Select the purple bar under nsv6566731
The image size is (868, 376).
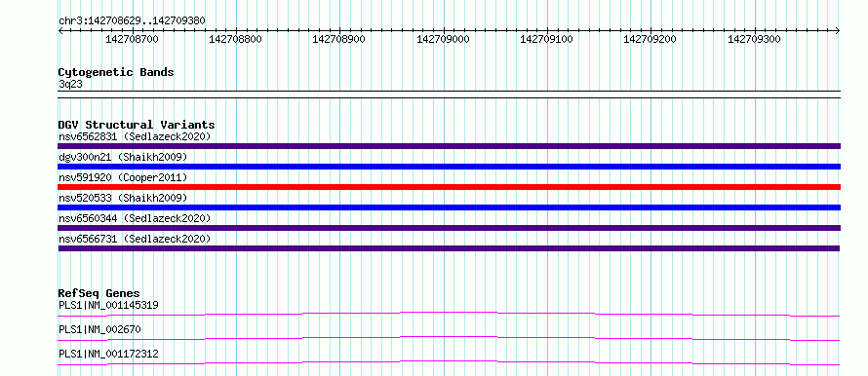tap(449, 248)
